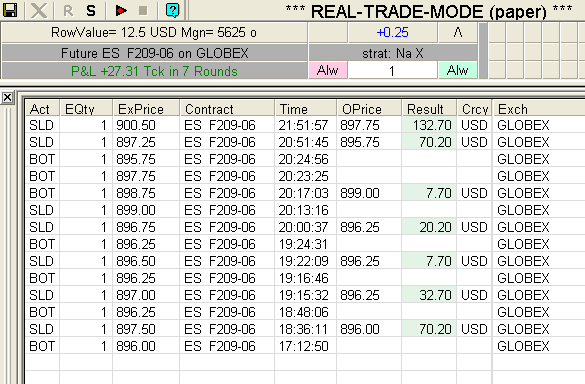Click the +0.25 price change cell
This screenshot has height=384, width=585.
(x=392, y=32)
